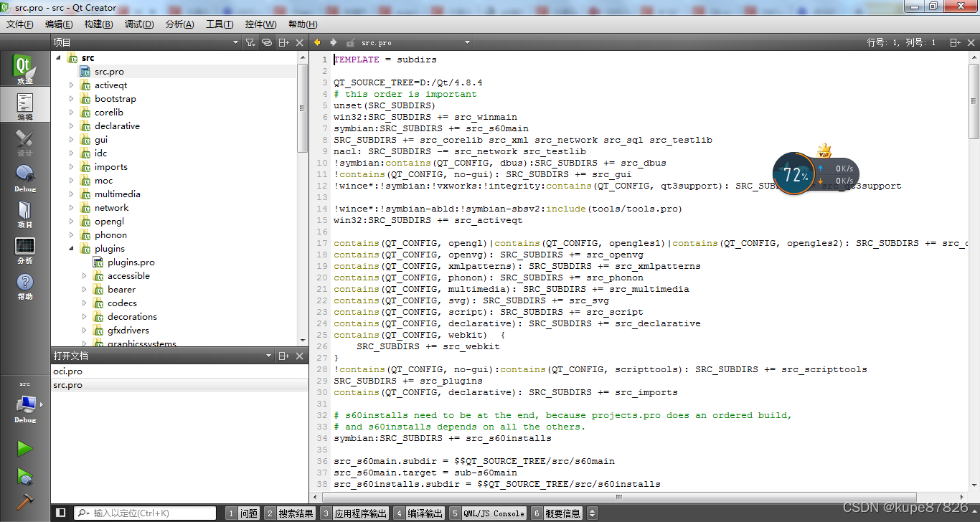Collapse the plugins folder in project tree
The image size is (980, 522).
(x=70, y=248)
